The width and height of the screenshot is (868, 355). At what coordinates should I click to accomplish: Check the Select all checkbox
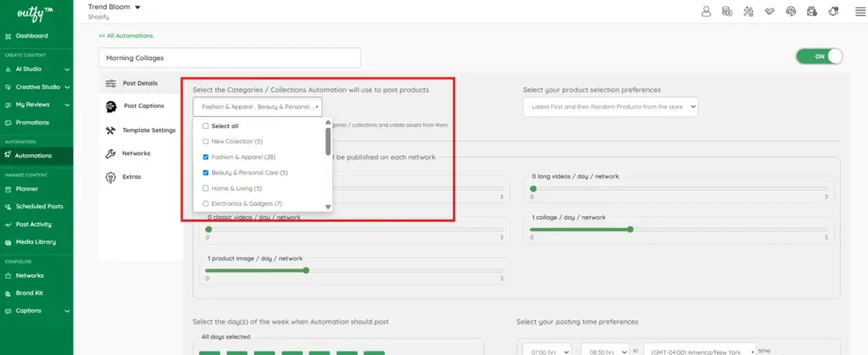click(x=206, y=126)
